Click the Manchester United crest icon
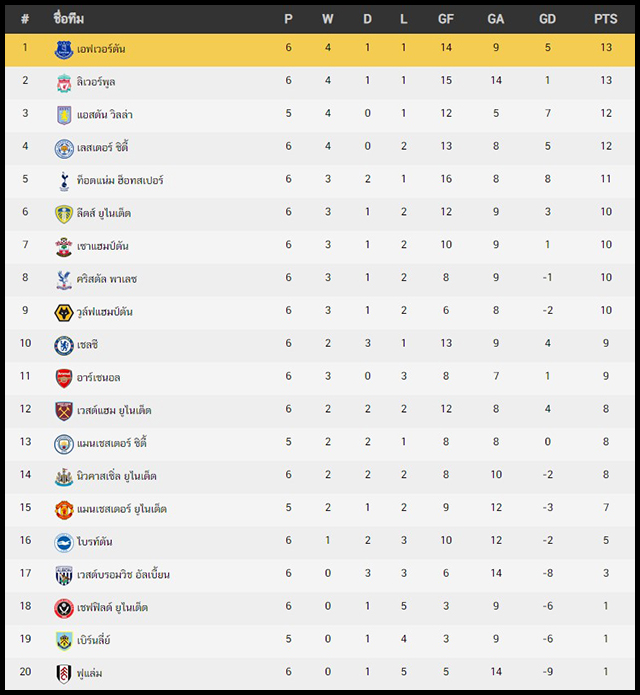640x695 pixels. 64,510
